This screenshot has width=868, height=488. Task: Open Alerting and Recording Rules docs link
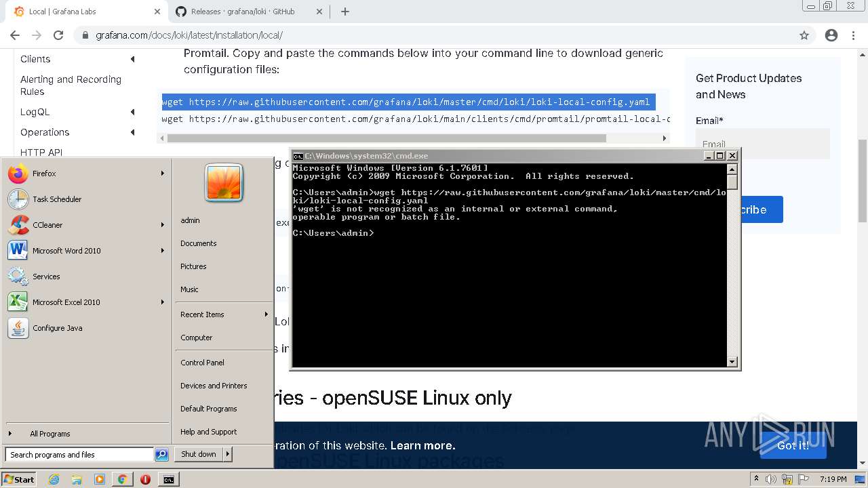[x=71, y=85]
